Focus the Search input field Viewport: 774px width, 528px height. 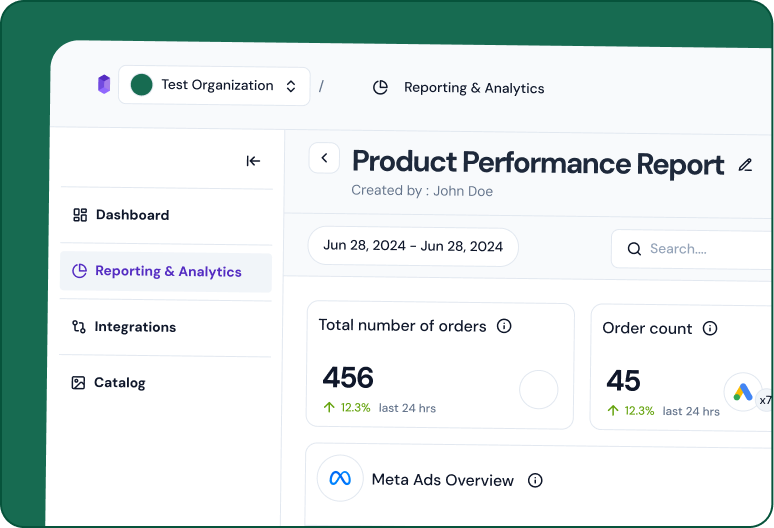pos(692,249)
